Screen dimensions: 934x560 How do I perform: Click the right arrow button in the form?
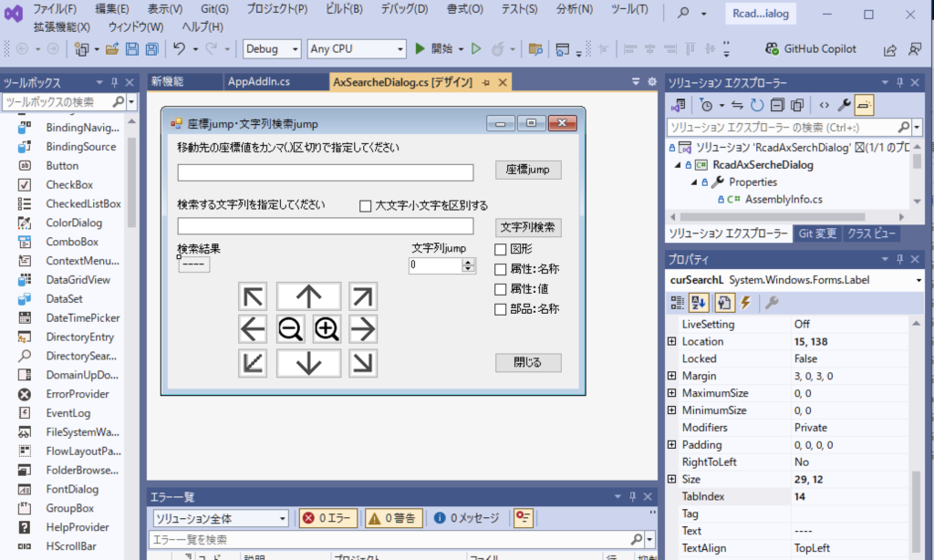(x=363, y=329)
